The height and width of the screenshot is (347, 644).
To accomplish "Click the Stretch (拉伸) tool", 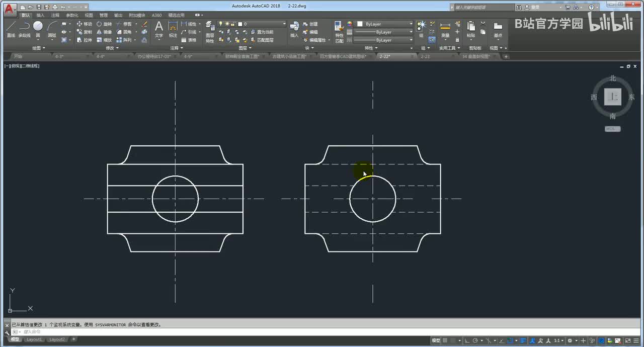I will tap(84, 40).
